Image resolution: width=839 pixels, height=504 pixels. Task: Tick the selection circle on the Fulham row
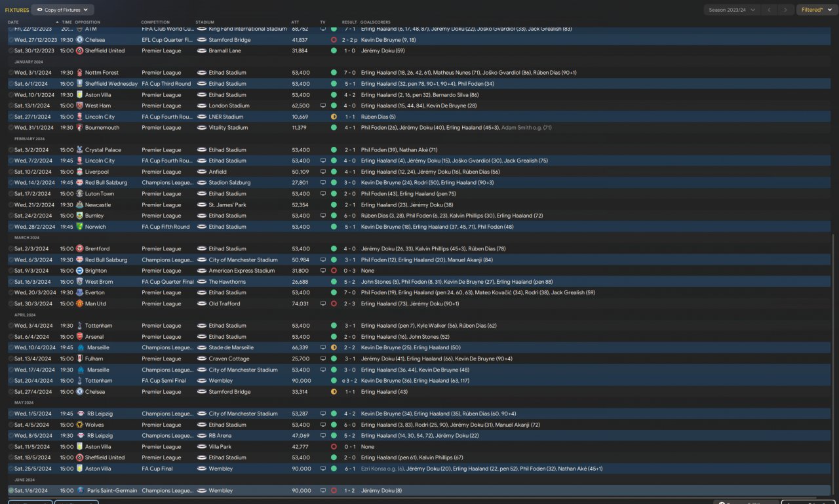pos(11,359)
